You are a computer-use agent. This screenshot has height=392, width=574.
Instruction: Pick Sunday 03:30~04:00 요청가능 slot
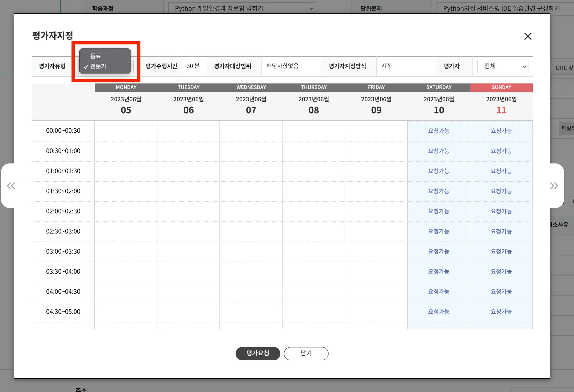tap(501, 272)
